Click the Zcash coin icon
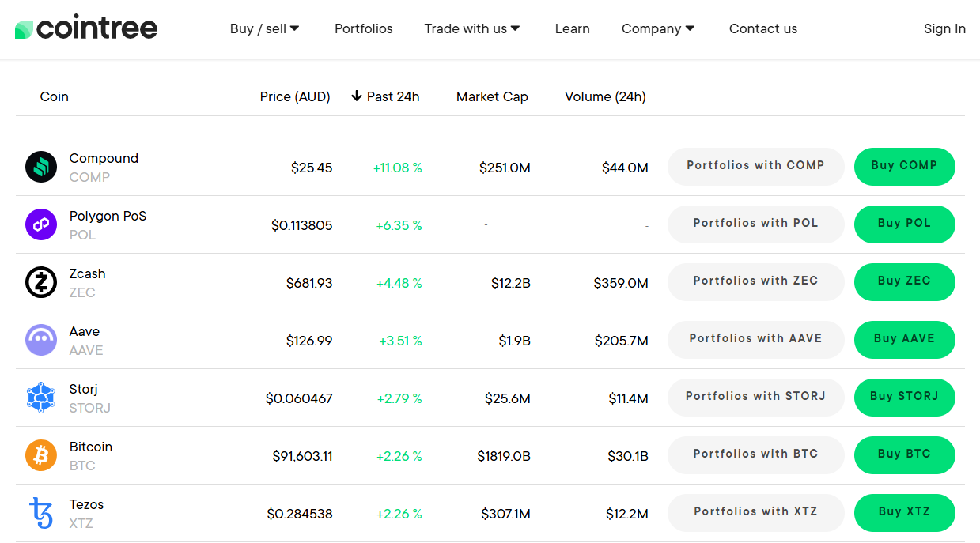The height and width of the screenshot is (543, 980). [x=41, y=282]
